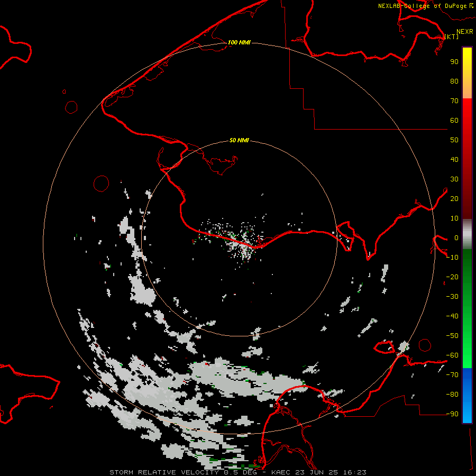Click the KT units label above the scale
The width and height of the screenshot is (476, 476).
452,36
